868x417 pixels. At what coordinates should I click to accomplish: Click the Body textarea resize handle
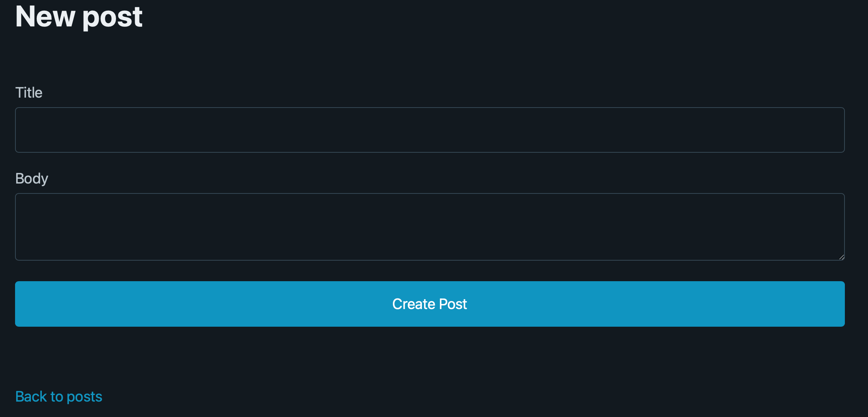tap(842, 257)
